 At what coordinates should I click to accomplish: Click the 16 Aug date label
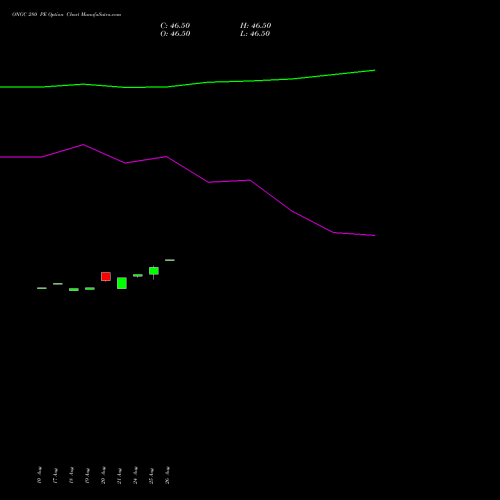[39, 475]
